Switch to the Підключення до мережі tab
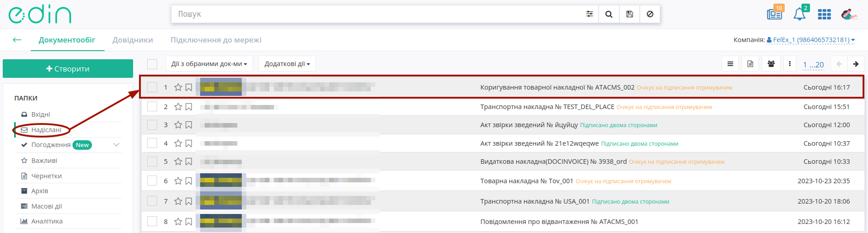Viewport: 868px width, 233px height. coord(216,40)
